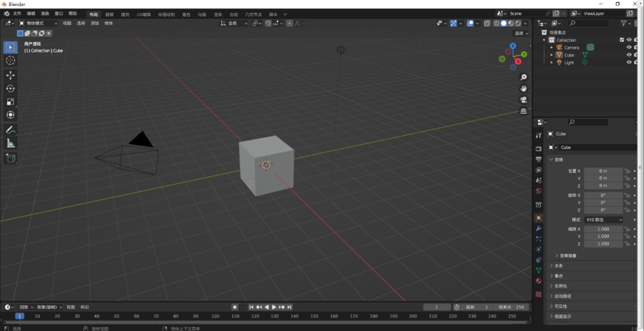This screenshot has height=331, width=644.
Task: Click the 添加 menu in viewport header
Action: coord(95,23)
